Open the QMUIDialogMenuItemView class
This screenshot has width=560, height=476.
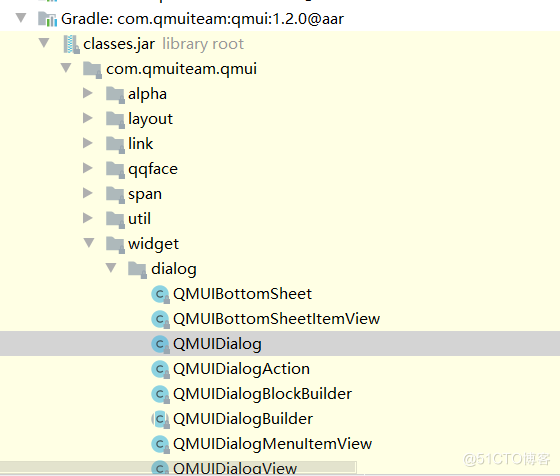[272, 444]
